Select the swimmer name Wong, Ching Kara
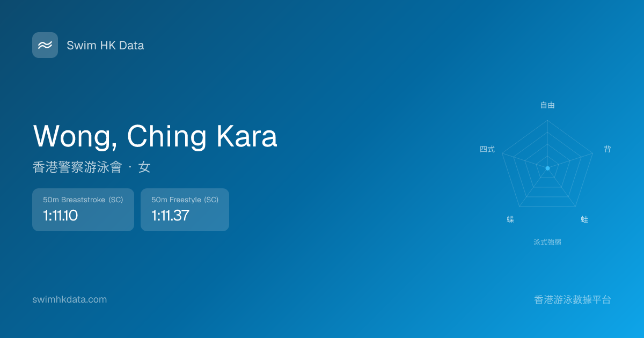The image size is (644, 338). 155,136
